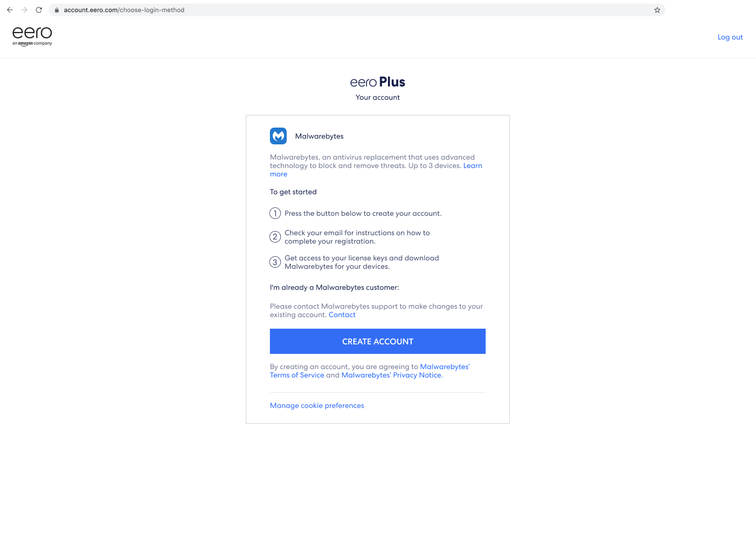
Task: Click the eero Plus heading
Action: (x=377, y=82)
